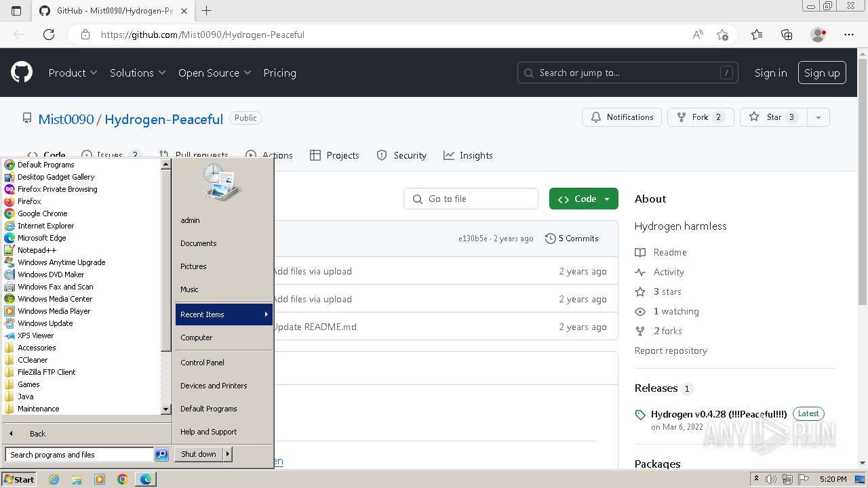Open the taskbar media player icon
The height and width of the screenshot is (488, 868).
point(100,479)
